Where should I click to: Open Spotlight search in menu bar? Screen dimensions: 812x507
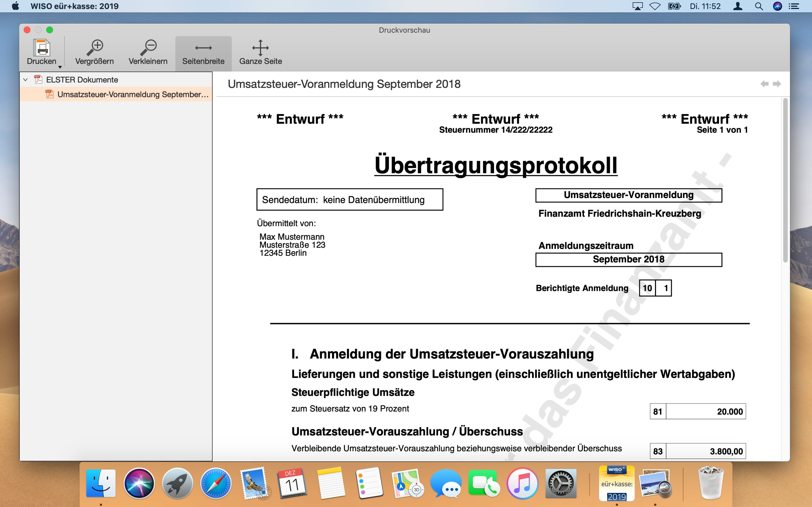tap(759, 6)
